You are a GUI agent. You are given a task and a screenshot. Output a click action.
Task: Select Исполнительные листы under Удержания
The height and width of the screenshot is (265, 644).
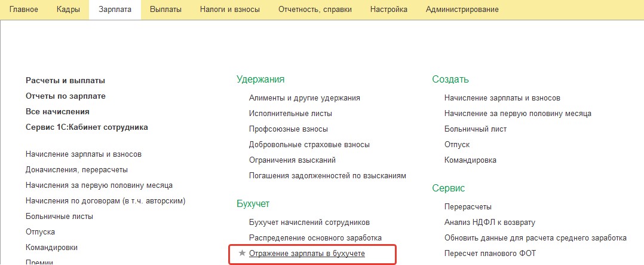[290, 114]
